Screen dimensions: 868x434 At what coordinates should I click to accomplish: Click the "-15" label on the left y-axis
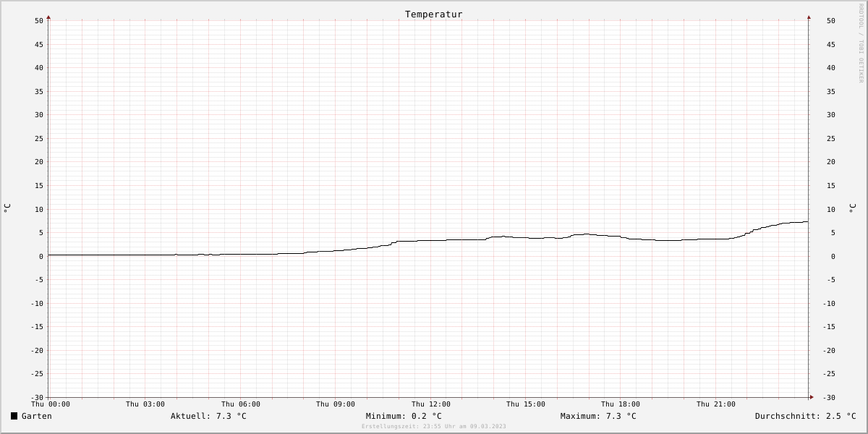(x=37, y=327)
